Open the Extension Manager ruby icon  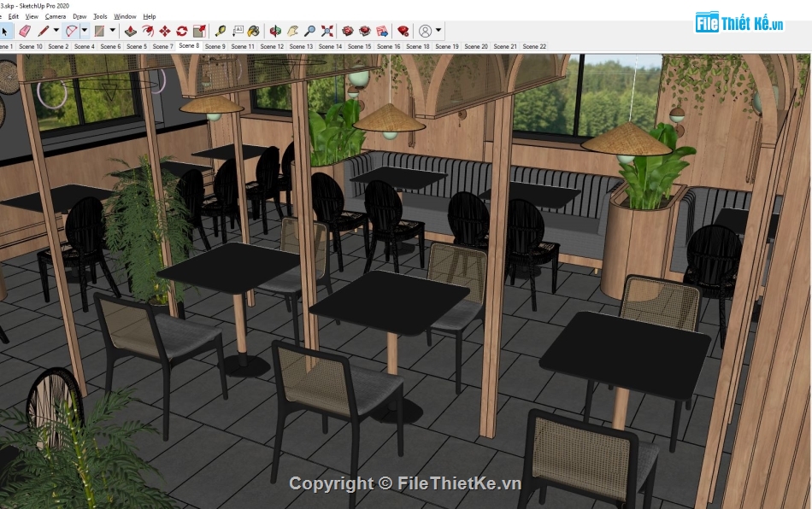click(403, 32)
